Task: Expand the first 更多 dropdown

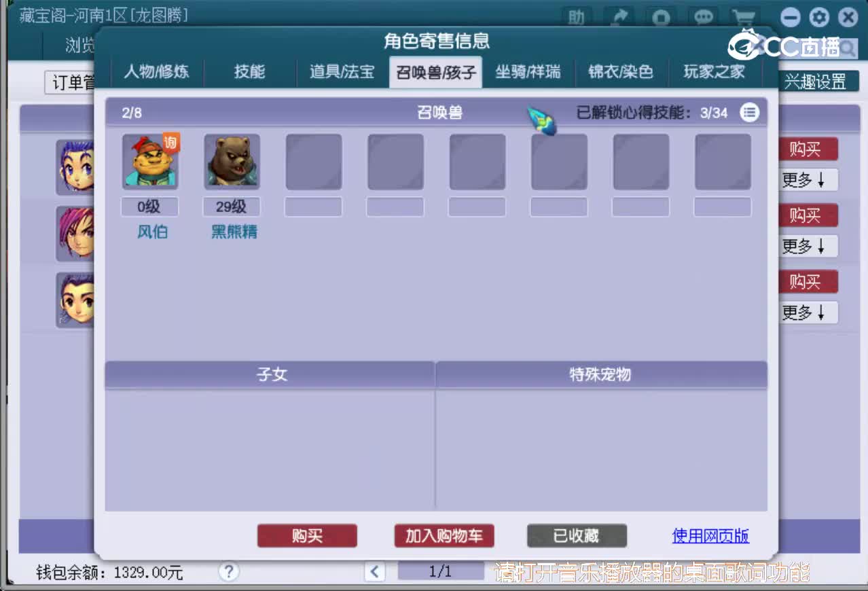Action: coord(808,180)
